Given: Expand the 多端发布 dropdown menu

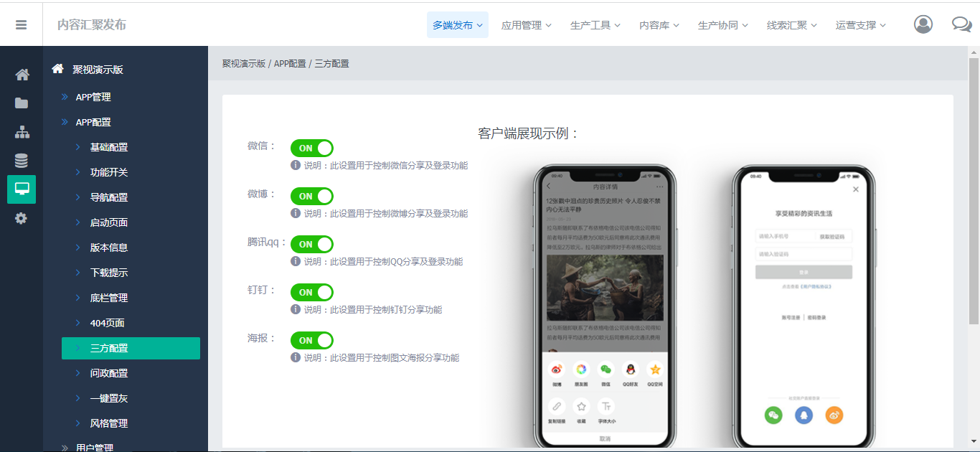Looking at the screenshot, I should [x=457, y=25].
